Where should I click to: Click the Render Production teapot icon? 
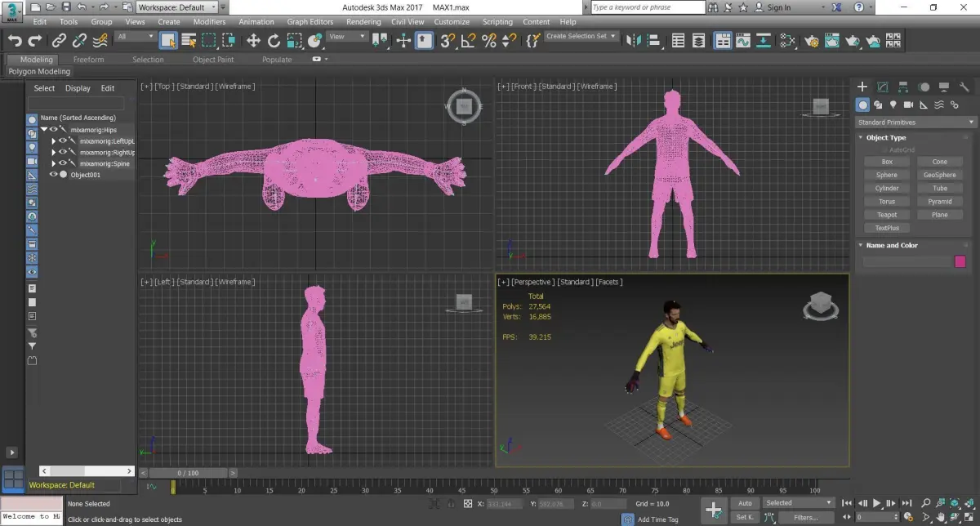click(853, 40)
